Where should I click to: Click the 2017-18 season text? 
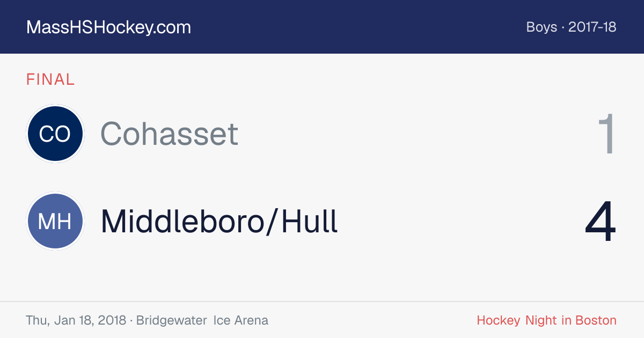tap(592, 27)
